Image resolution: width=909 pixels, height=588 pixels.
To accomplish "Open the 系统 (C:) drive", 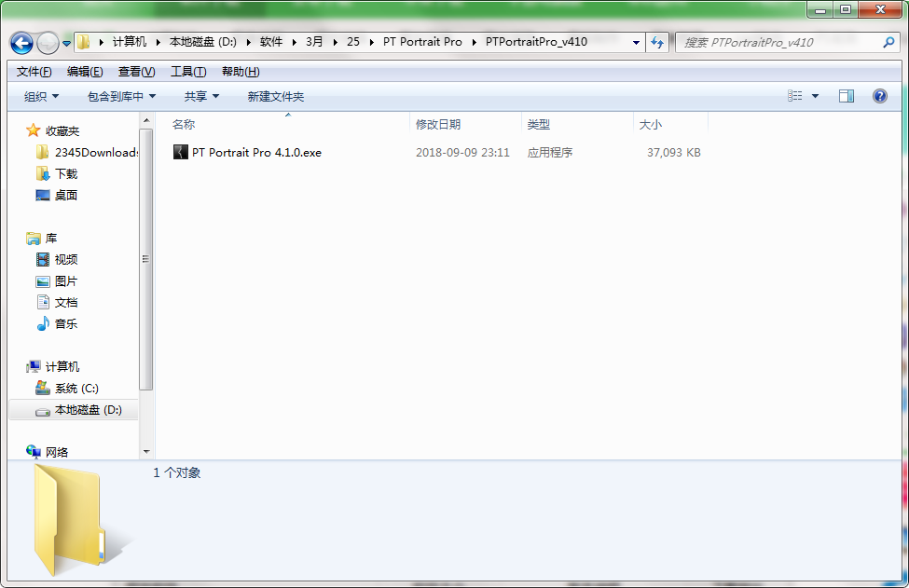I will [x=76, y=389].
